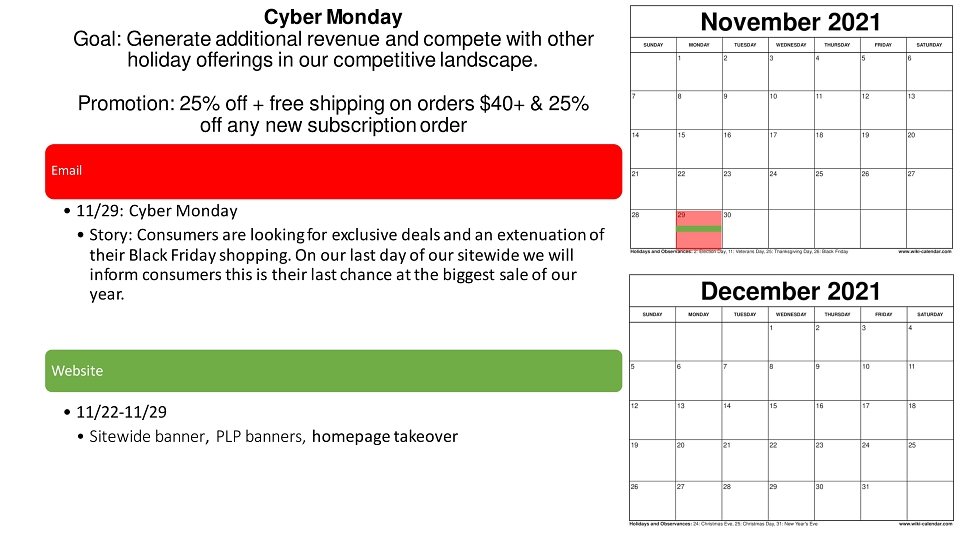Image resolution: width=960 pixels, height=540 pixels.
Task: Select the highlighted November 29 calendar cell
Action: [699, 229]
